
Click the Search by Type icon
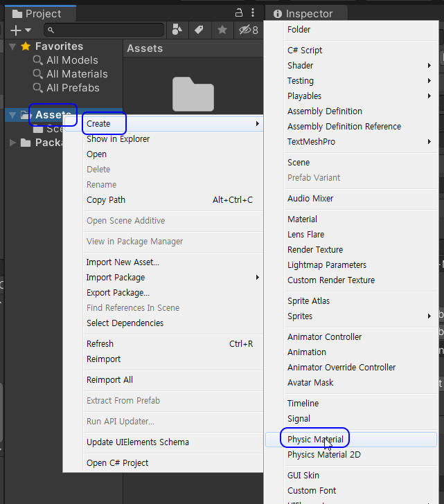pyautogui.click(x=177, y=30)
